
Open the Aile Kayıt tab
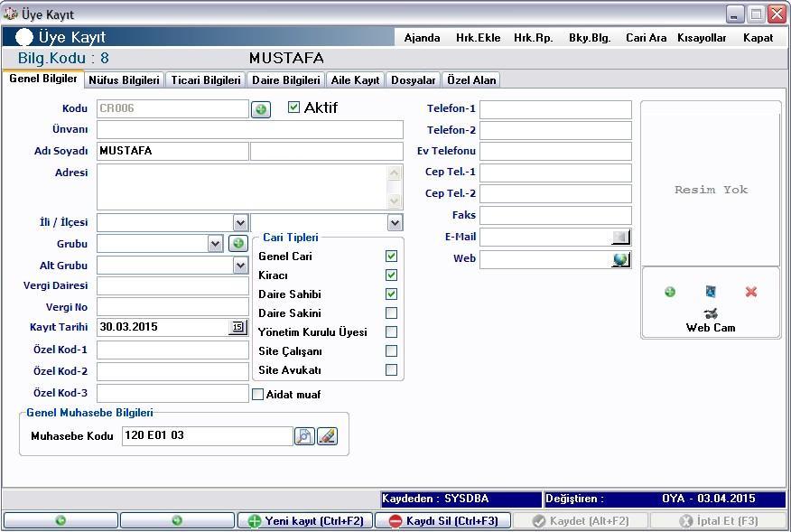pos(355,80)
